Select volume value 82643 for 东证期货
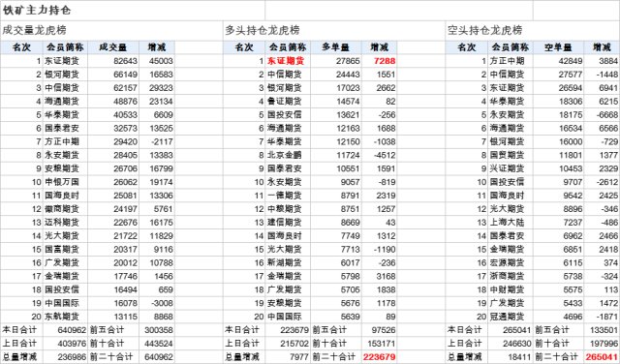 [x=125, y=61]
